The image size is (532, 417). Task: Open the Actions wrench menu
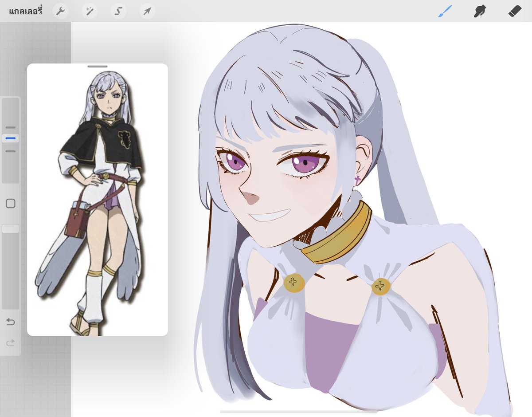60,11
